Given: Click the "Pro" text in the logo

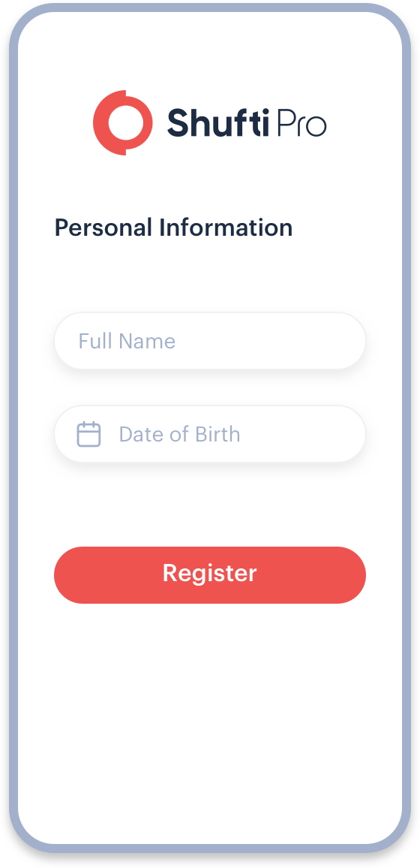Looking at the screenshot, I should [301, 123].
